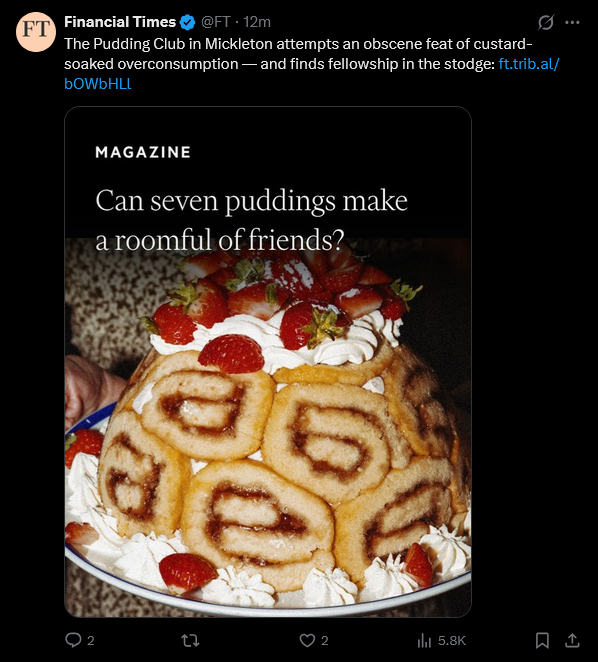Open the Financial Times display name
Image resolution: width=598 pixels, height=662 pixels.
(x=120, y=22)
